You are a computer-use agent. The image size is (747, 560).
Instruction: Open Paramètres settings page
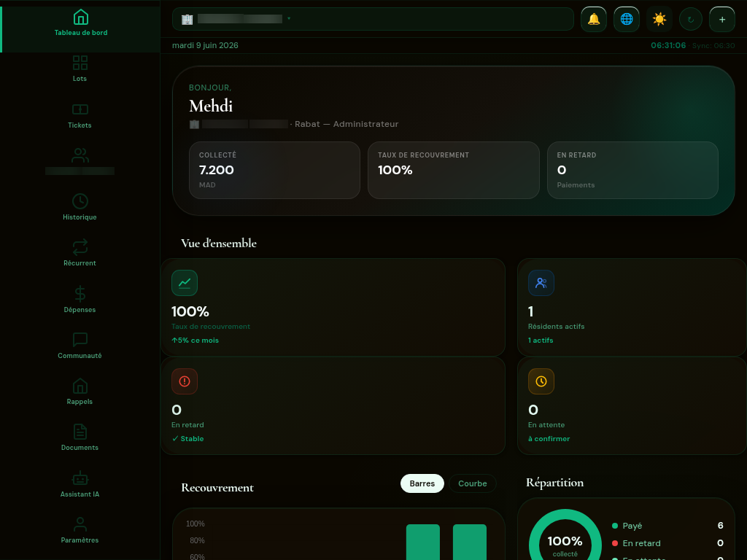[x=80, y=531]
